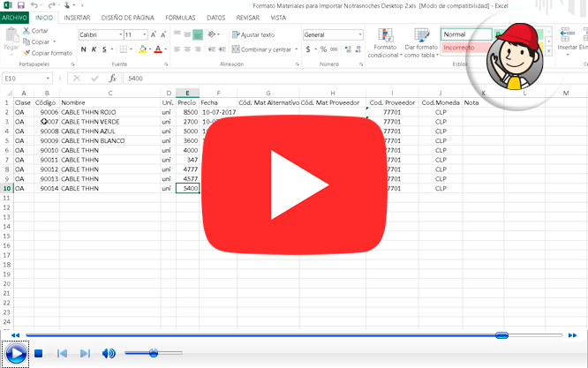588x368 pixels.
Task: Click the volume slider handle
Action: pyautogui.click(x=154, y=353)
